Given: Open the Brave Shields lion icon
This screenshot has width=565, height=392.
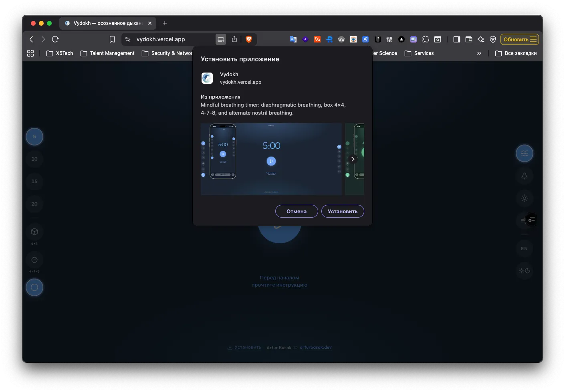Looking at the screenshot, I should tap(249, 39).
